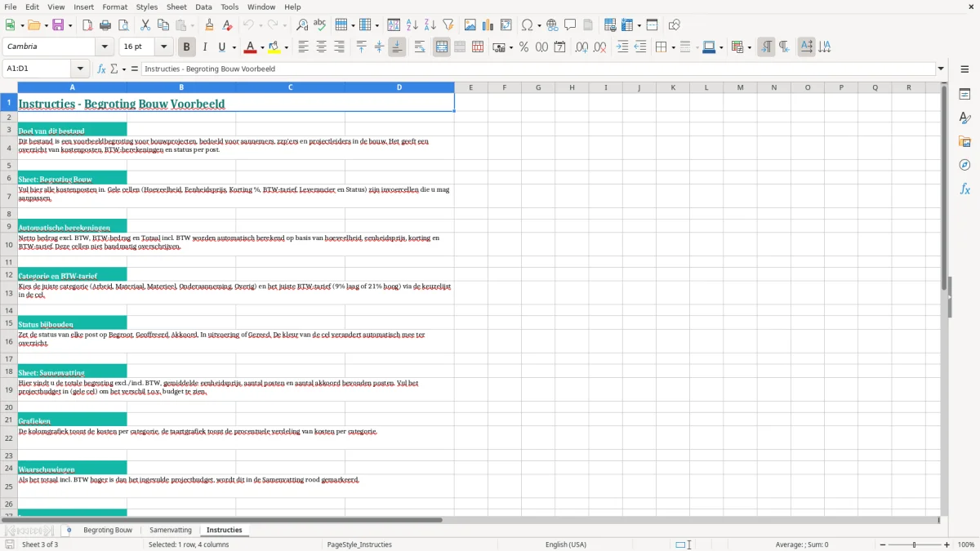Open the Open-file dropdown arrow
980x551 pixels.
pyautogui.click(x=45, y=25)
